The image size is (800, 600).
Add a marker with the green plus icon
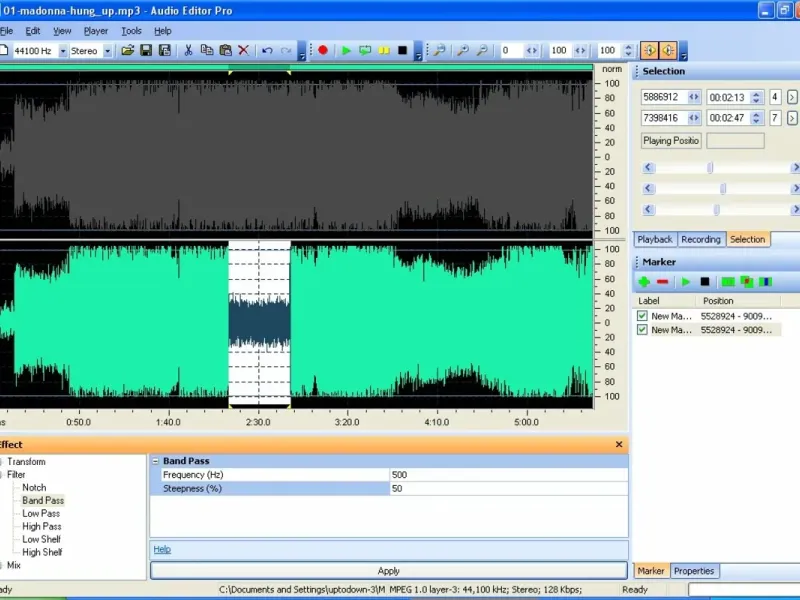[644, 282]
